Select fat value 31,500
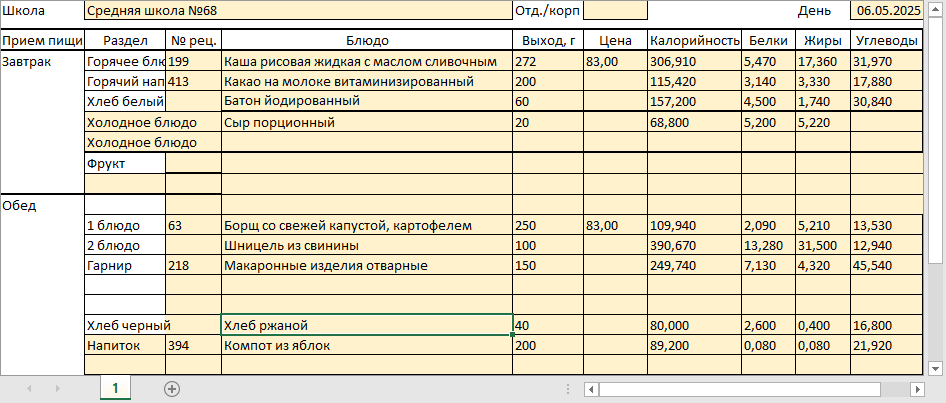This screenshot has width=946, height=403. 823,246
